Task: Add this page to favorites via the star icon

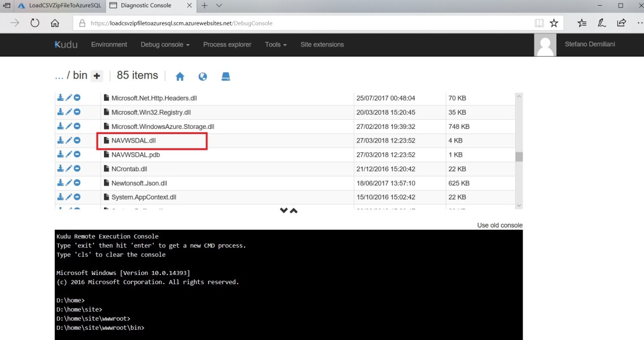Action: (x=554, y=23)
